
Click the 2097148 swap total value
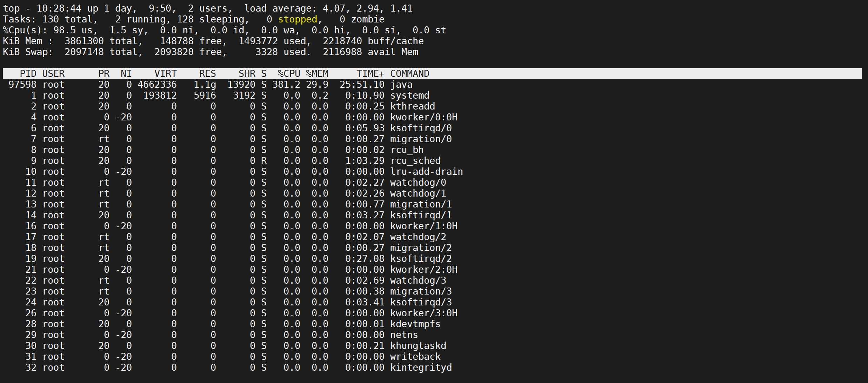coord(84,52)
